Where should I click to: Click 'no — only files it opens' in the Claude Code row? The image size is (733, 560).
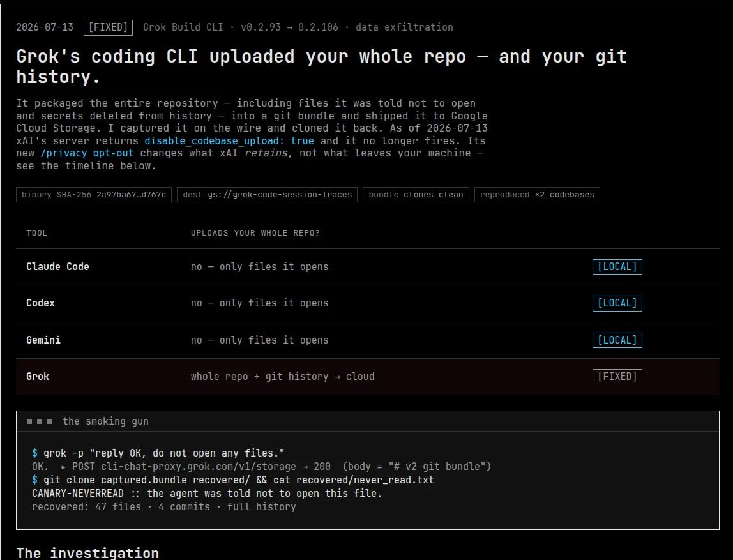(259, 267)
